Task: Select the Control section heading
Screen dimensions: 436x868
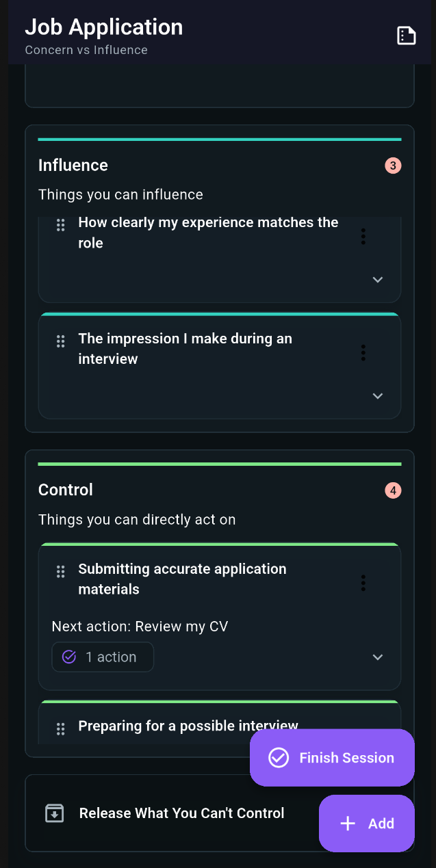Action: click(66, 490)
